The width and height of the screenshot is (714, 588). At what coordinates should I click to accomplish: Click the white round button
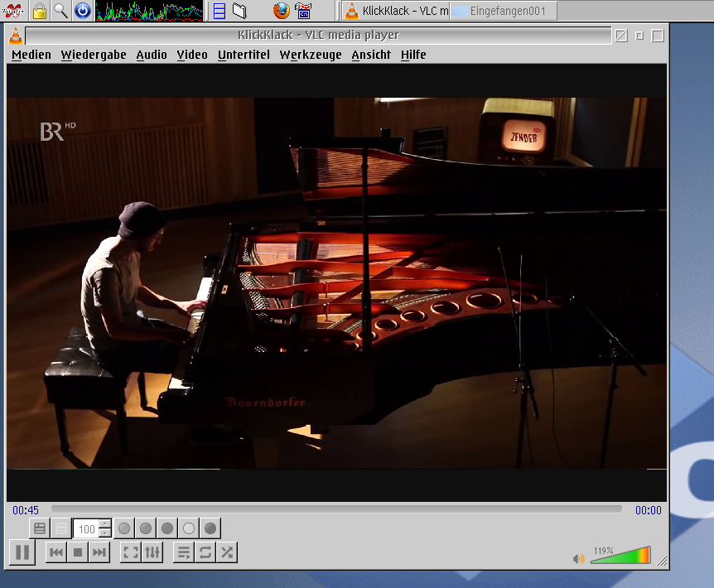189,528
